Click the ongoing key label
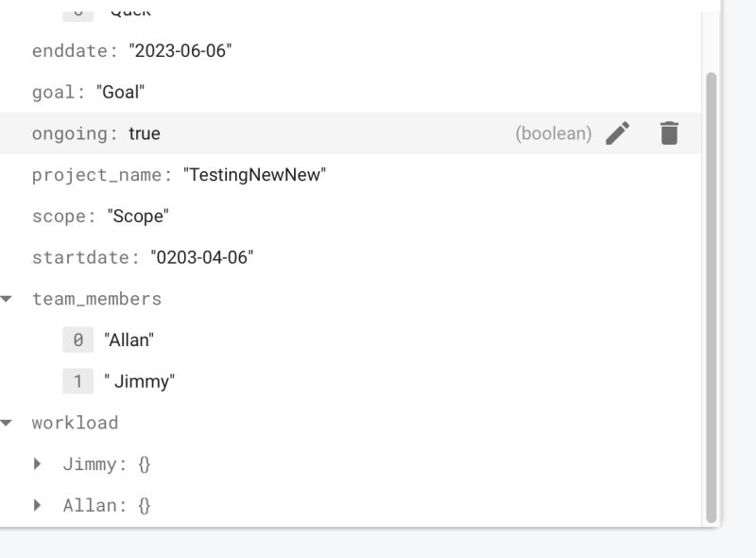 tap(71, 134)
